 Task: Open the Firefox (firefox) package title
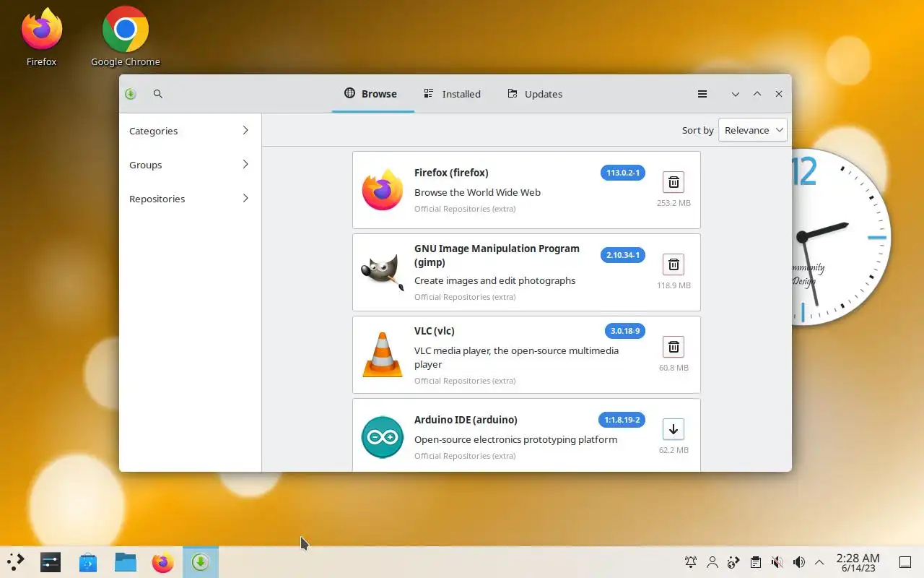pos(451,173)
